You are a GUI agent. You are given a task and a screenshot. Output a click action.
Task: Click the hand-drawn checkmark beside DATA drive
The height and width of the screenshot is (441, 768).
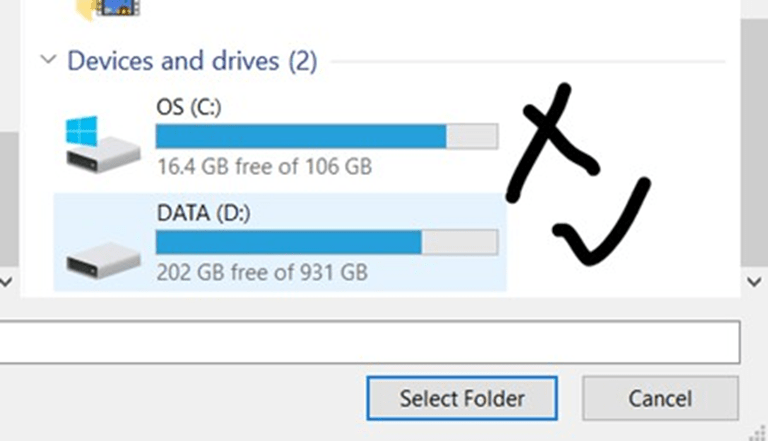(600, 225)
